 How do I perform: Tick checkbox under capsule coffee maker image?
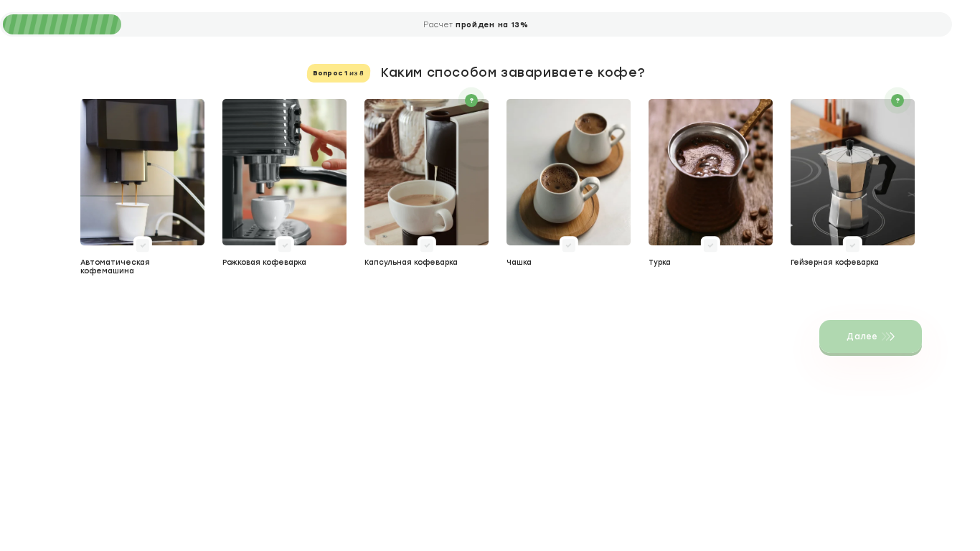tap(427, 245)
